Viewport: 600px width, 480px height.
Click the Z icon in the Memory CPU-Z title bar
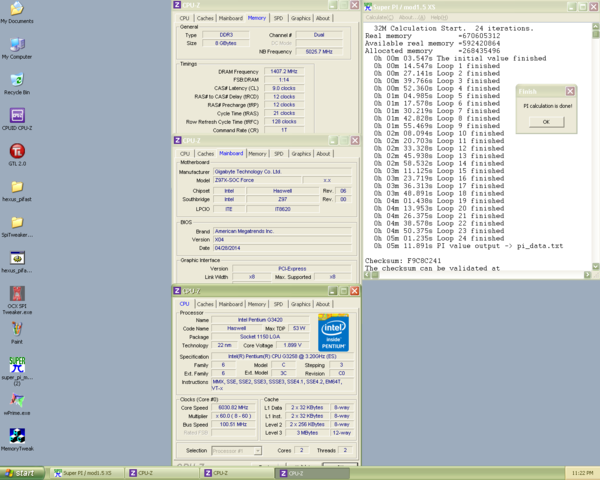coord(177,5)
